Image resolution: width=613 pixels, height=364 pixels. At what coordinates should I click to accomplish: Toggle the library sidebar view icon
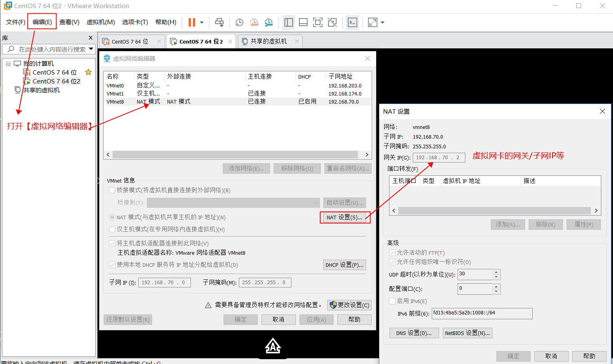289,23
